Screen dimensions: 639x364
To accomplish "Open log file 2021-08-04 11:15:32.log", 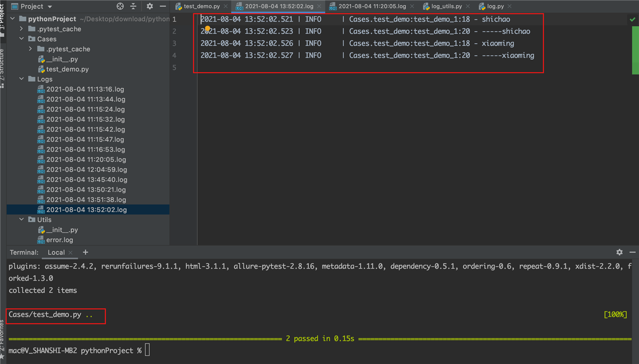I will coord(85,119).
